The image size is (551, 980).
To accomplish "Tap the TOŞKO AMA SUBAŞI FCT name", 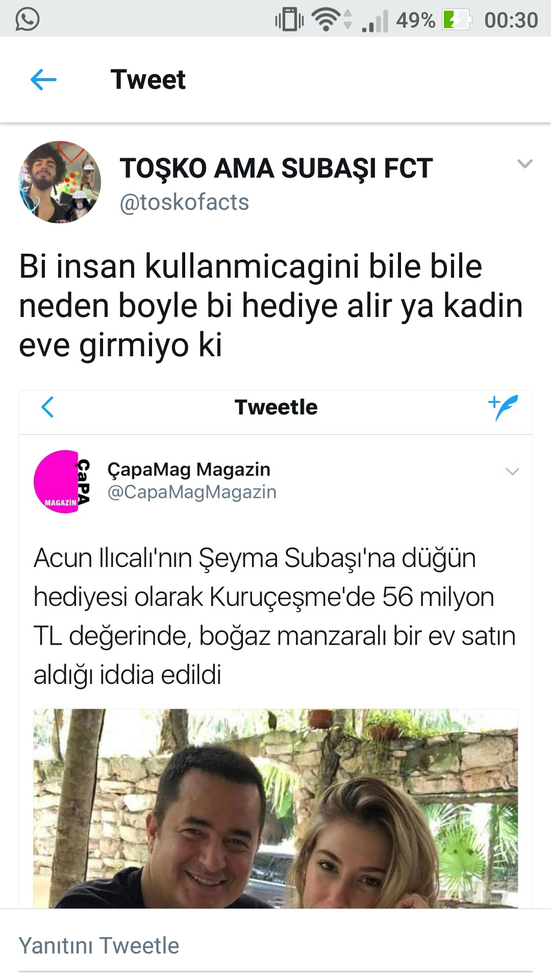I will (276, 168).
